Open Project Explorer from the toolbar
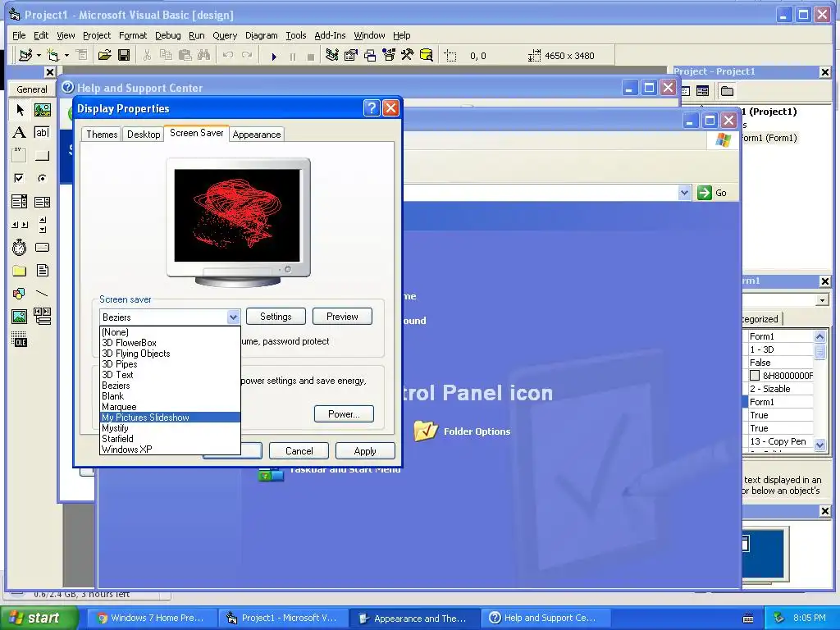This screenshot has width=840, height=630. click(332, 55)
